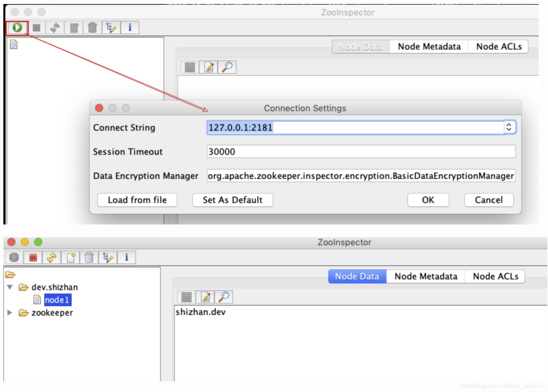
Task: Click the shizhan.dev text in data area
Action: click(201, 312)
